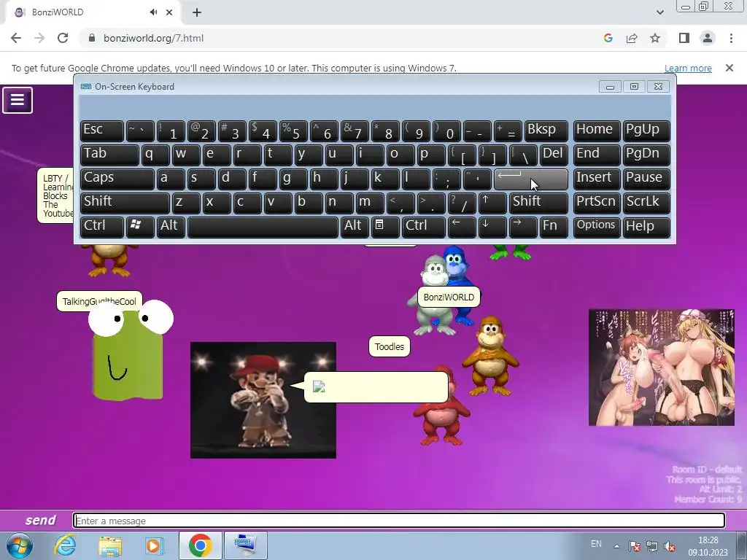
Task: Tap the up arrow key on the on-screen keyboard
Action: click(492, 203)
